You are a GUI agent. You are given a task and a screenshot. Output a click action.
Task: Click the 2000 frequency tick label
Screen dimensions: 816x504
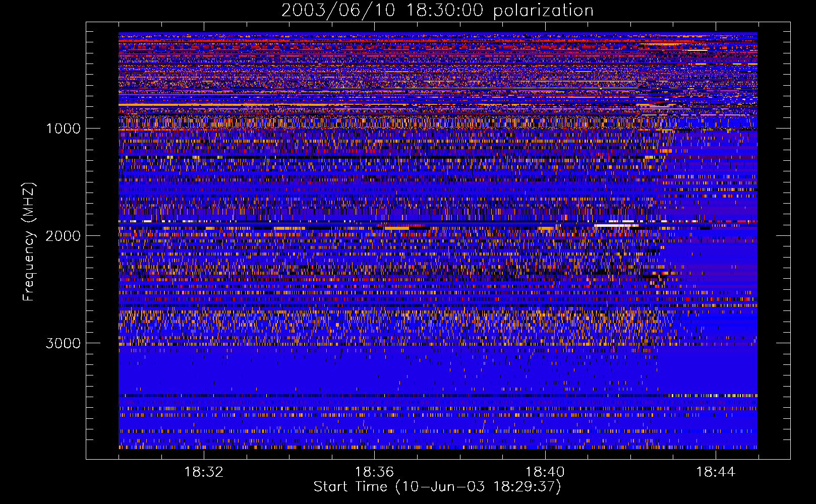63,236
